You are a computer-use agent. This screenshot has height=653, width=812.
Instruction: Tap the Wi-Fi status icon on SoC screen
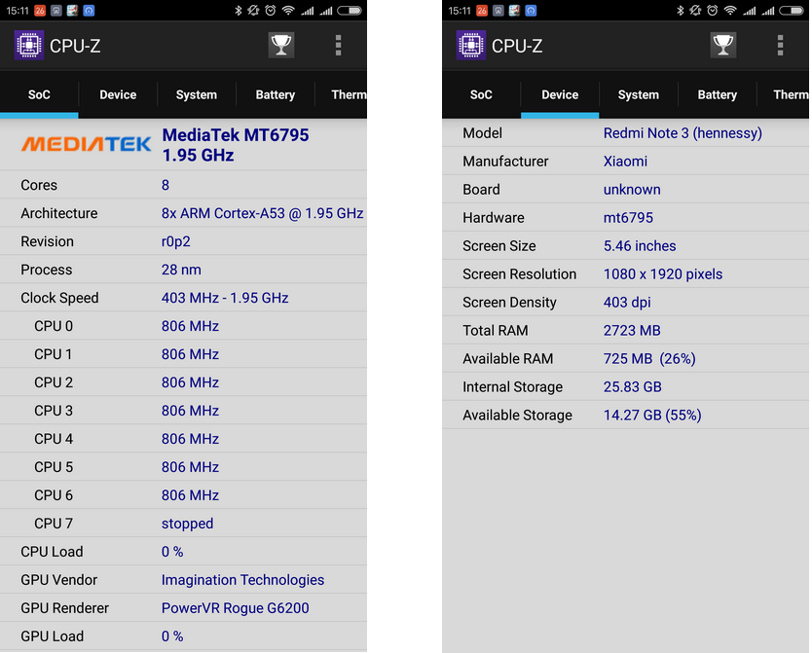[x=288, y=11]
